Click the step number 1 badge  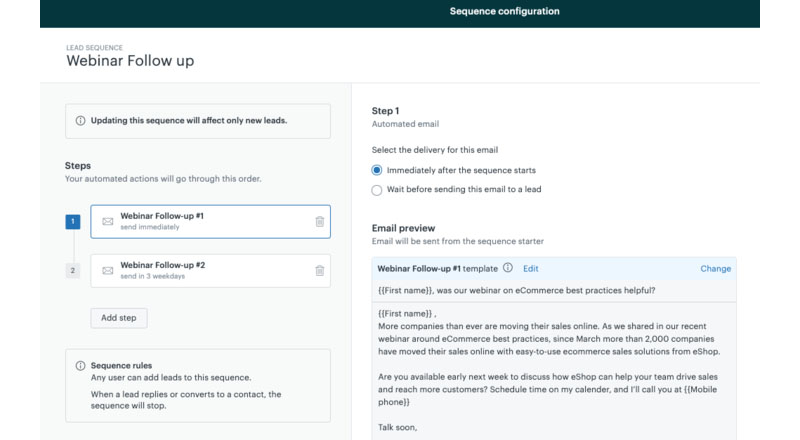click(73, 221)
